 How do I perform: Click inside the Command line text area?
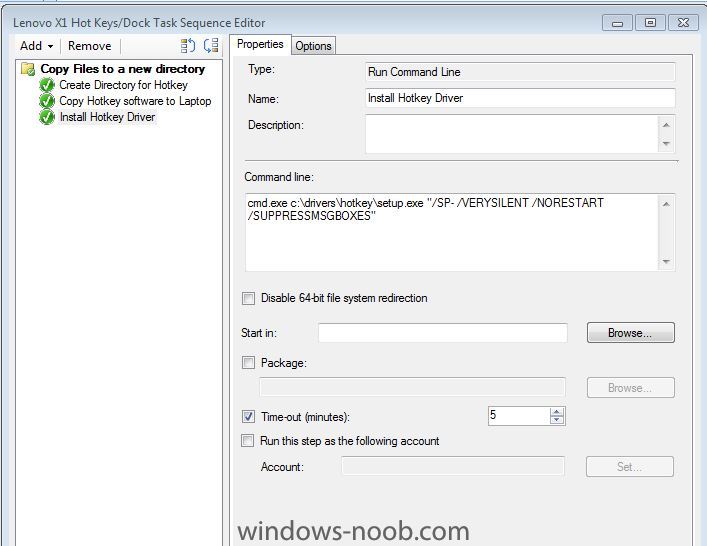tap(452, 233)
